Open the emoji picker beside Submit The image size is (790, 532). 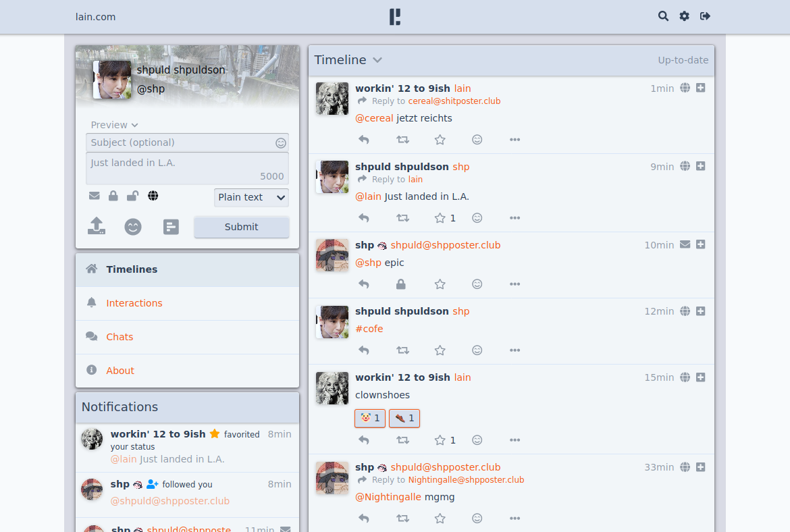(133, 227)
